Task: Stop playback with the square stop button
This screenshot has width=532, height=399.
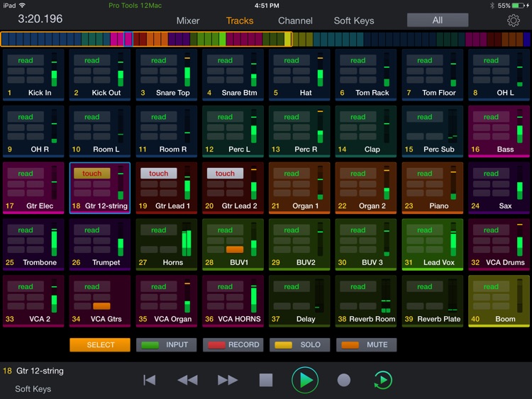Action: pyautogui.click(x=266, y=380)
